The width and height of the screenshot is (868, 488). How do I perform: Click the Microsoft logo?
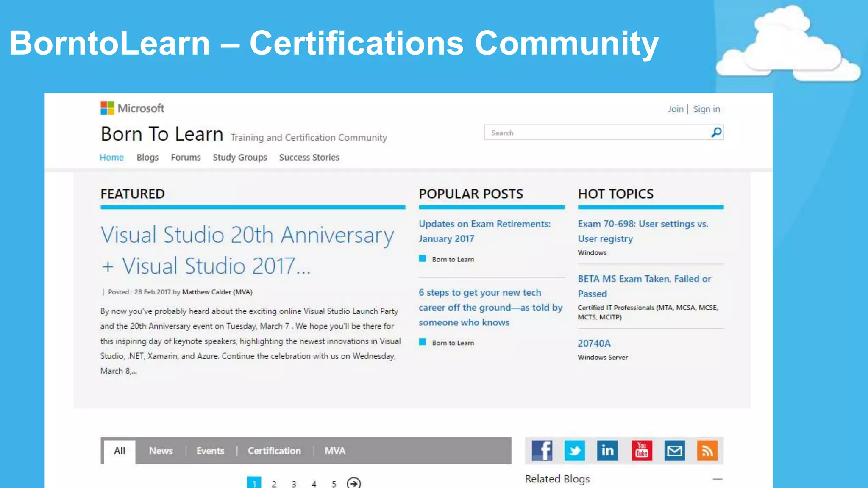pos(132,108)
